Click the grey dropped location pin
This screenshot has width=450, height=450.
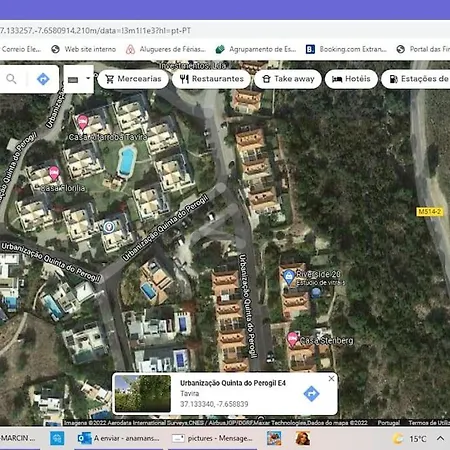point(108,227)
